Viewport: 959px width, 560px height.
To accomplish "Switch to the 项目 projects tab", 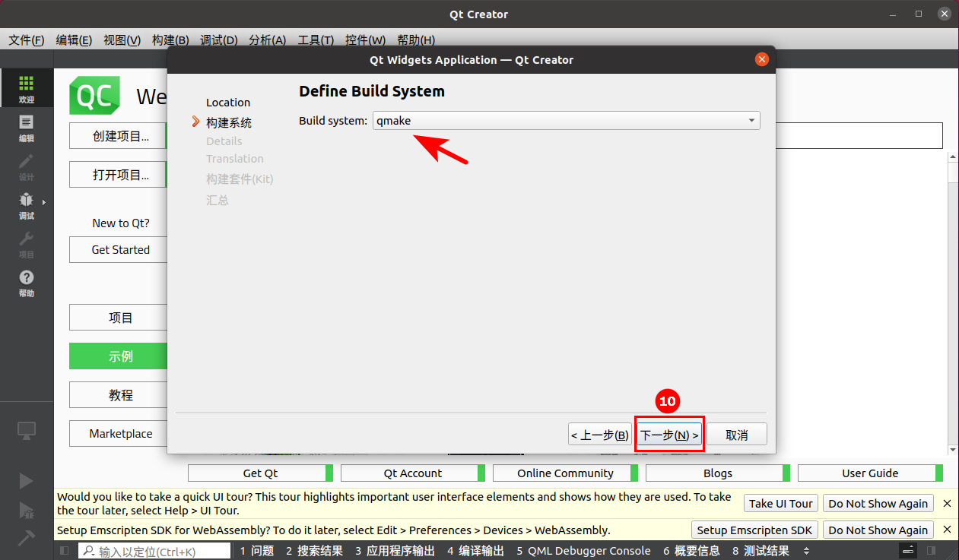I will (x=119, y=318).
